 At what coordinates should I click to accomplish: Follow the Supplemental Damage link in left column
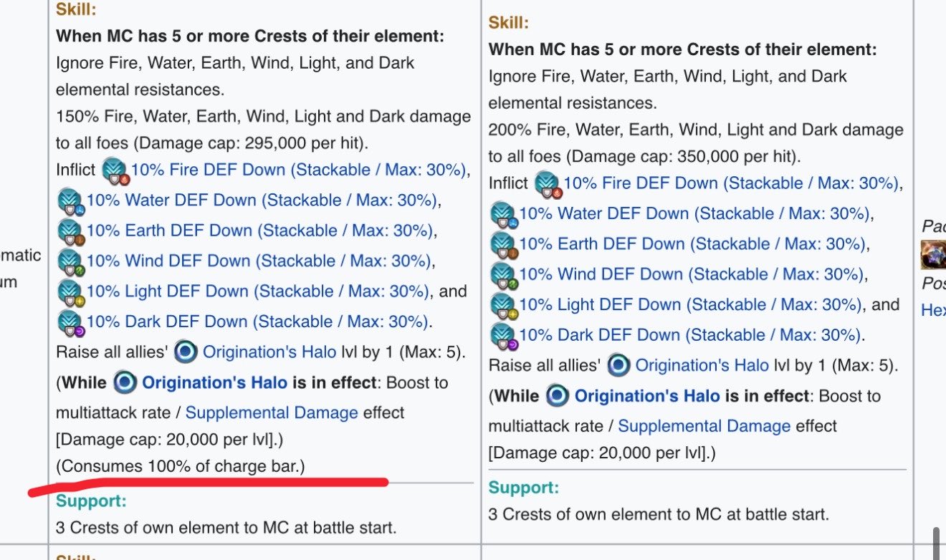pos(272,412)
